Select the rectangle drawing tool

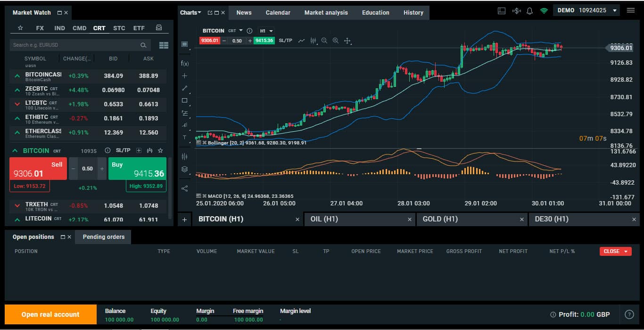[x=184, y=101]
